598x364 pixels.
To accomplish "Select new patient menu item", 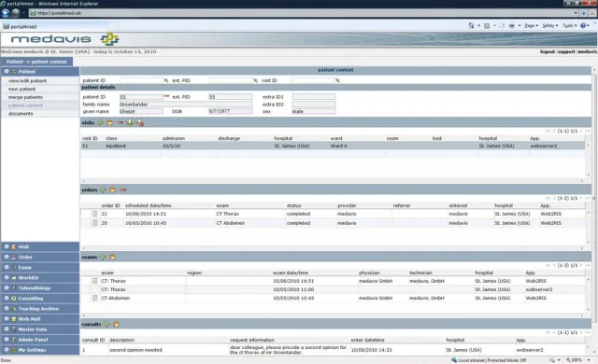I will point(21,89).
